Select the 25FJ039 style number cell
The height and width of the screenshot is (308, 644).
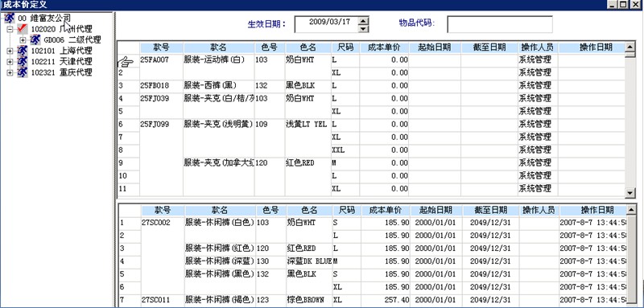point(162,99)
